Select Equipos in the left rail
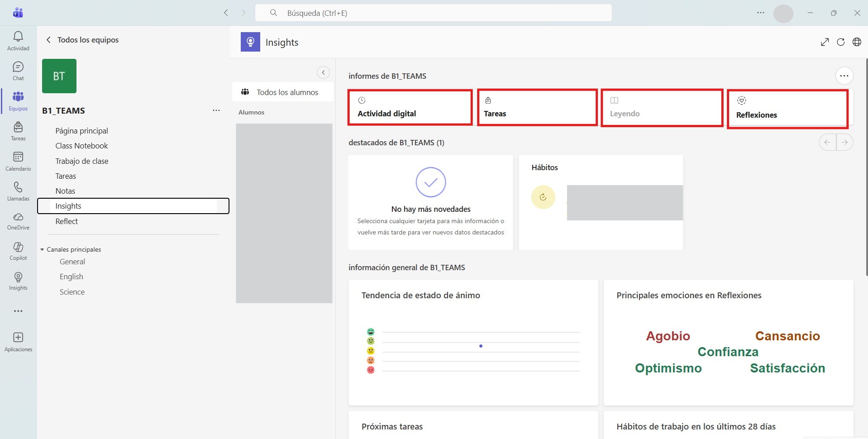The image size is (868, 439). [18, 101]
